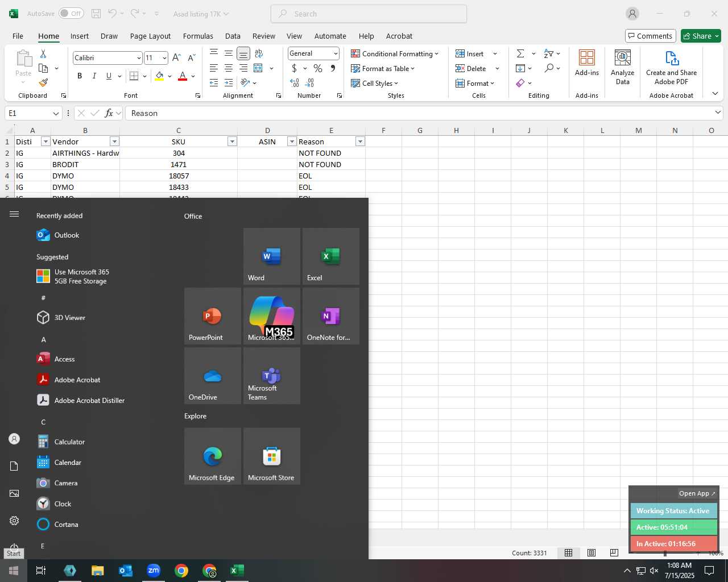Image resolution: width=728 pixels, height=582 pixels.
Task: Open the Add-ins button
Action: (587, 63)
